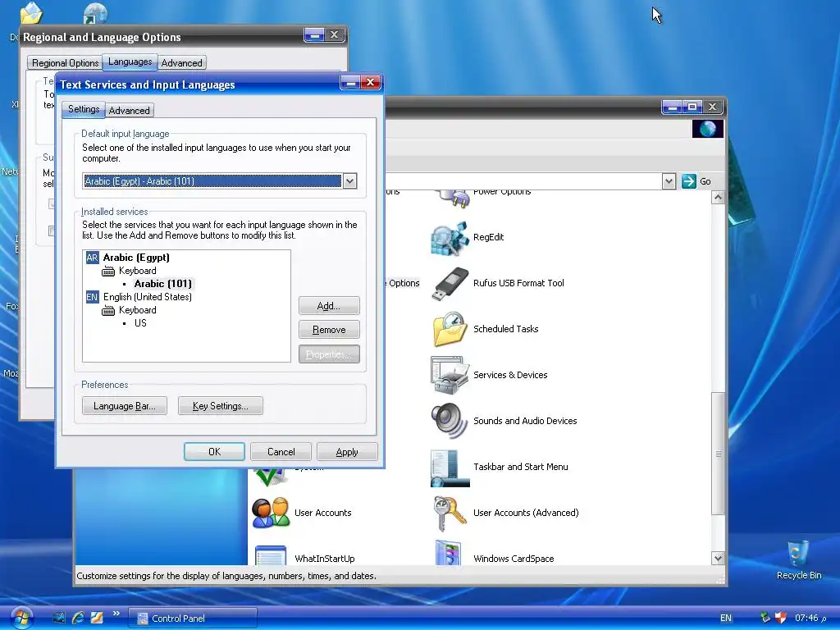Open the Control Panel address bar dropdown
840x630 pixels.
[x=669, y=181]
